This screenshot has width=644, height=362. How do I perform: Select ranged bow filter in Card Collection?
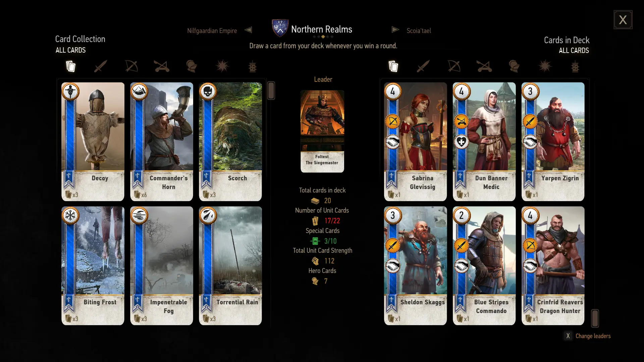point(131,66)
